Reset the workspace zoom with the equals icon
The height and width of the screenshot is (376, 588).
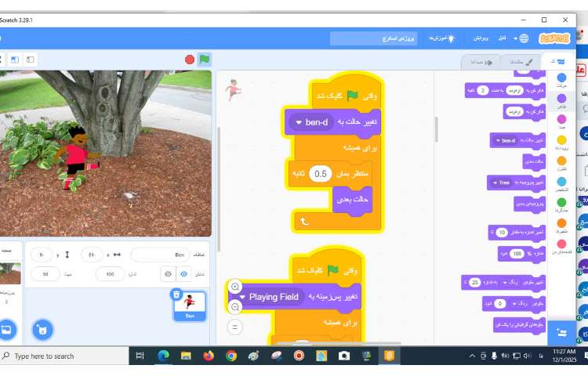click(x=235, y=327)
